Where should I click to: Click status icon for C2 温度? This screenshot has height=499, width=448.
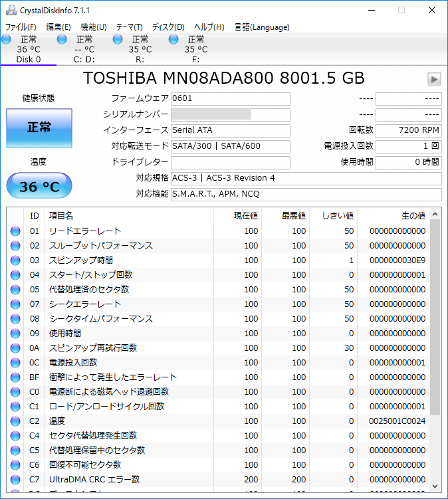tap(15, 421)
